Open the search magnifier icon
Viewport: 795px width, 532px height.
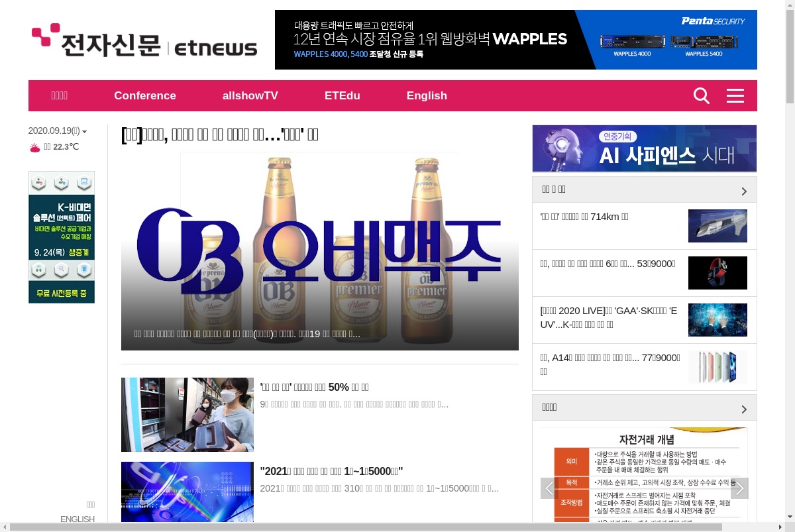[x=702, y=96]
